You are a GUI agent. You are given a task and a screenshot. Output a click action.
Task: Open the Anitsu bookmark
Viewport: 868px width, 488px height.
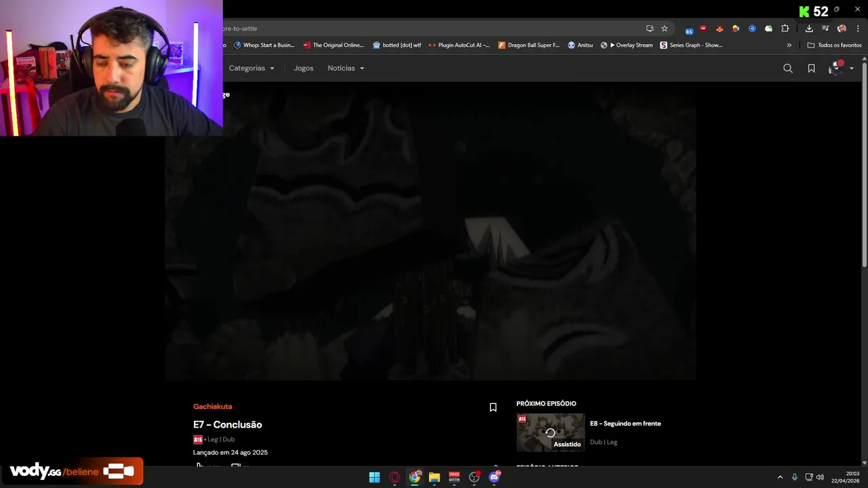580,45
